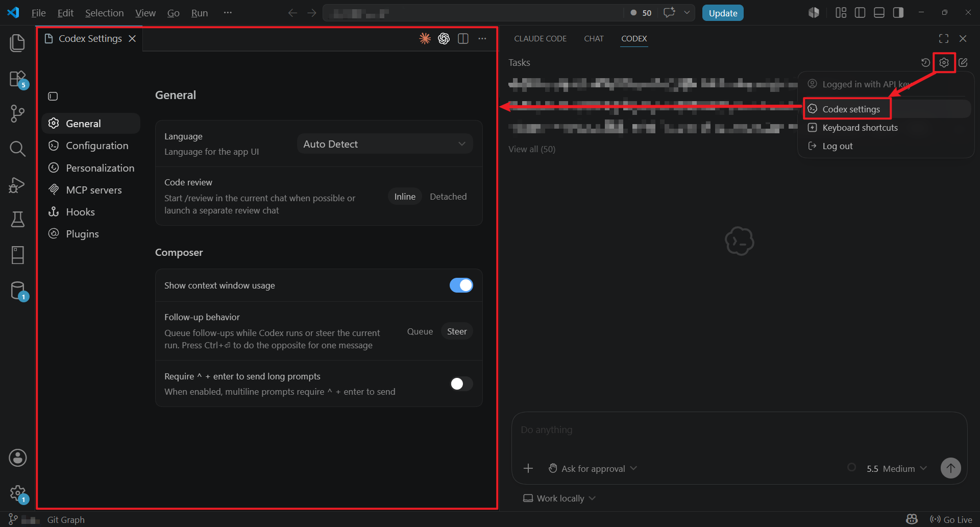The image size is (980, 527).
Task: Open the 5.5 Medium model dropdown
Action: (896, 468)
